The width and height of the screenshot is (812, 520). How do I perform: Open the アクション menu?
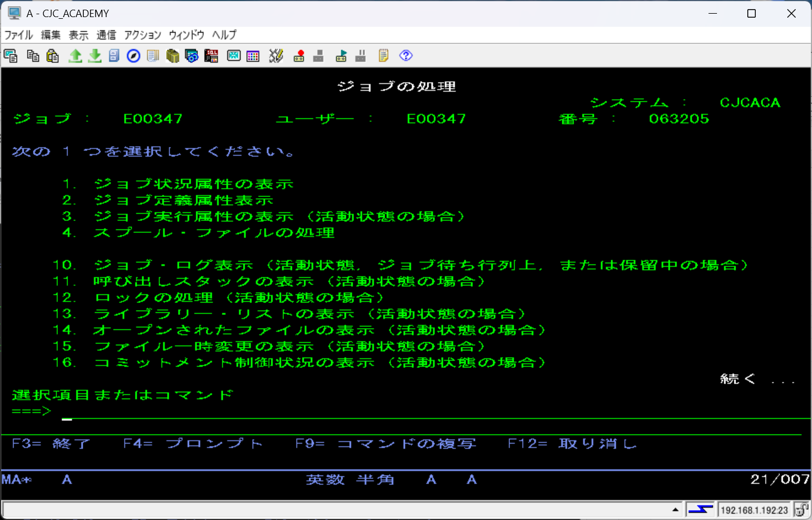[142, 35]
